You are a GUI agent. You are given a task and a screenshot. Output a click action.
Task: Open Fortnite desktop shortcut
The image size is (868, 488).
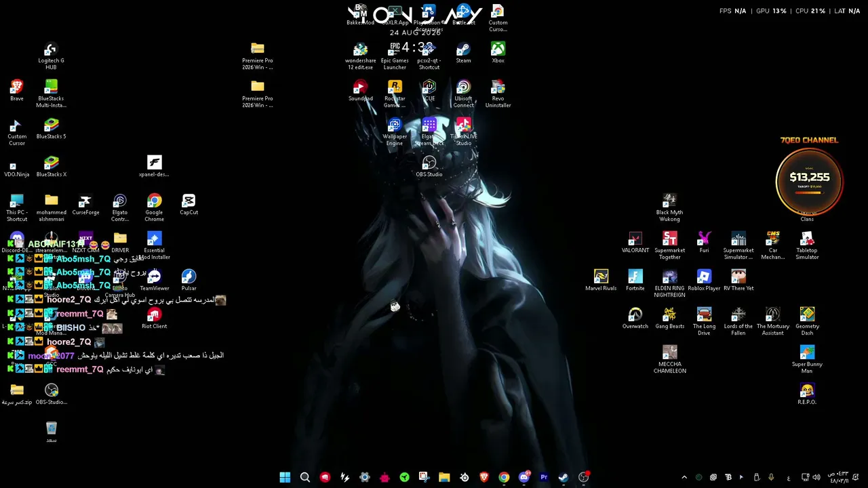point(635,281)
